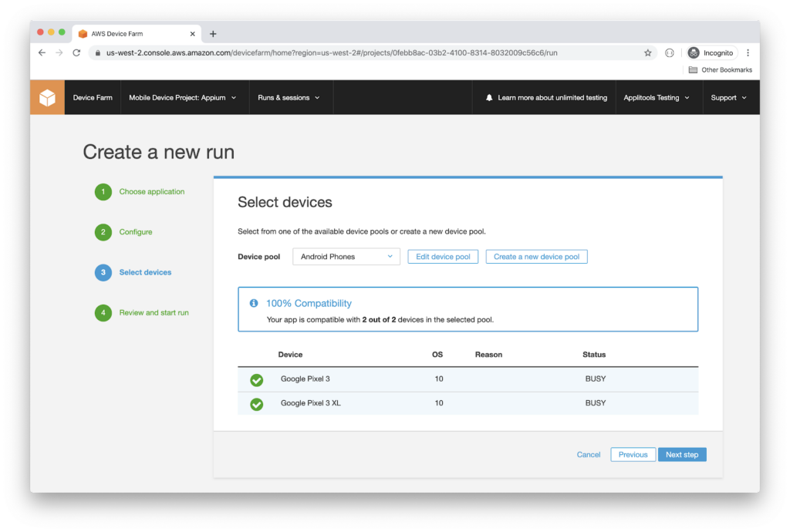Open Chrome three-dot menu

coord(748,52)
